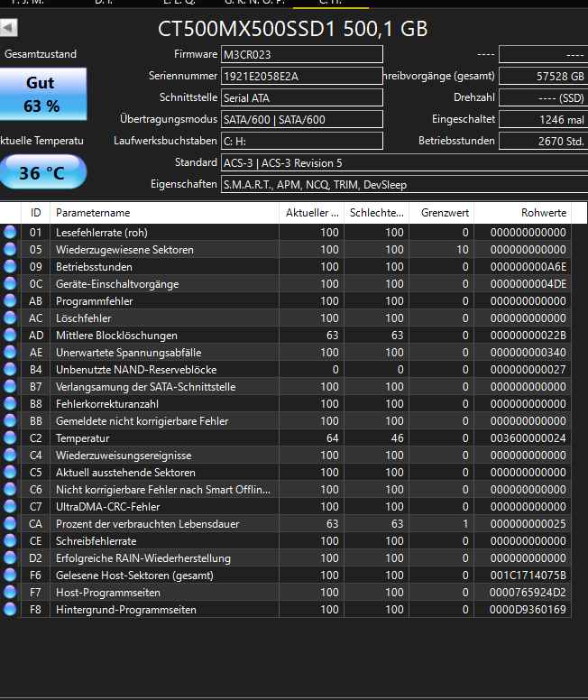588x700 pixels.
Task: Click status orb for Nicht korrigierbare Fehler nach Smart Offline row
Action: [10, 489]
